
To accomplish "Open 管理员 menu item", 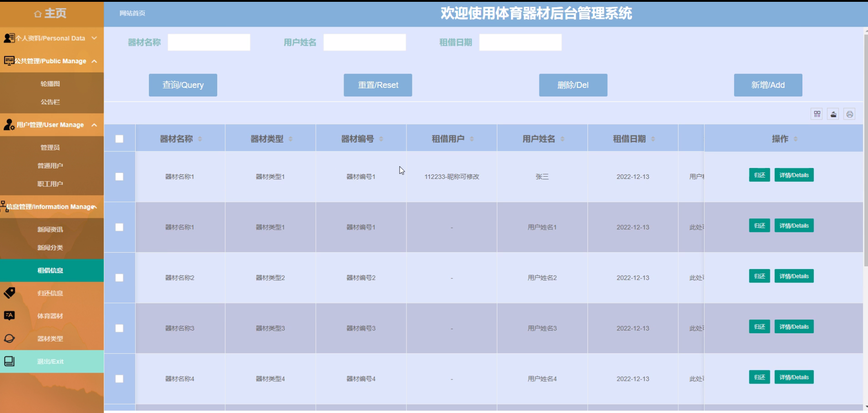I will [50, 148].
